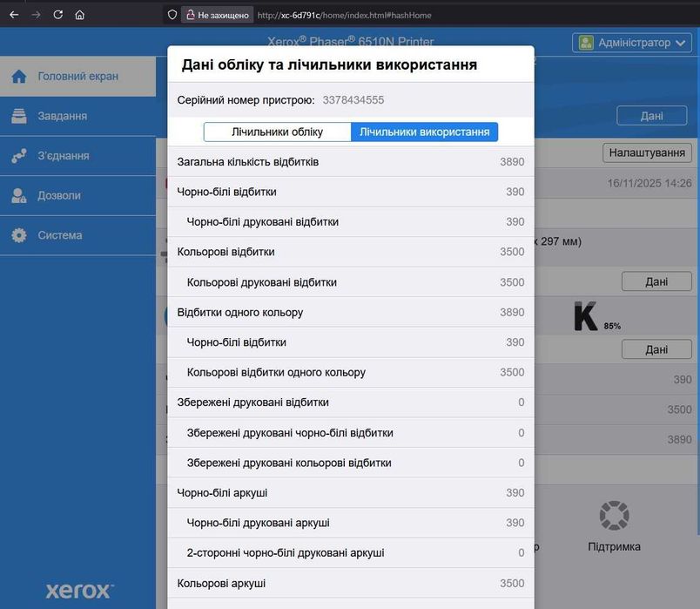Click the 'Відбитки одного кольору' row
This screenshot has height=609, width=700.
[351, 312]
